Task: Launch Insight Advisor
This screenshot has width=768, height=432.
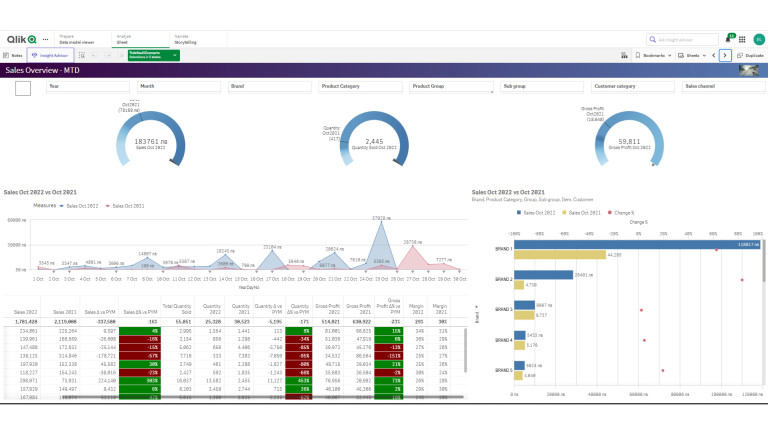Action: click(50, 56)
